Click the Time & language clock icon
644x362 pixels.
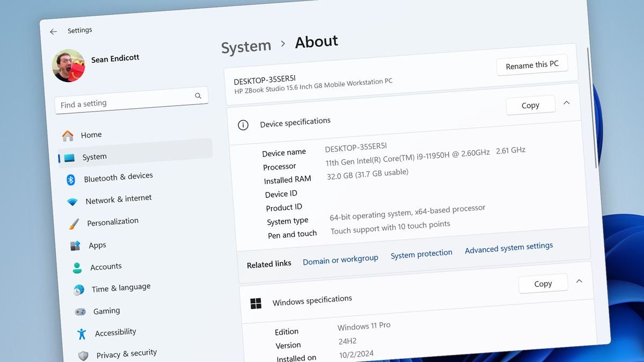79,290
